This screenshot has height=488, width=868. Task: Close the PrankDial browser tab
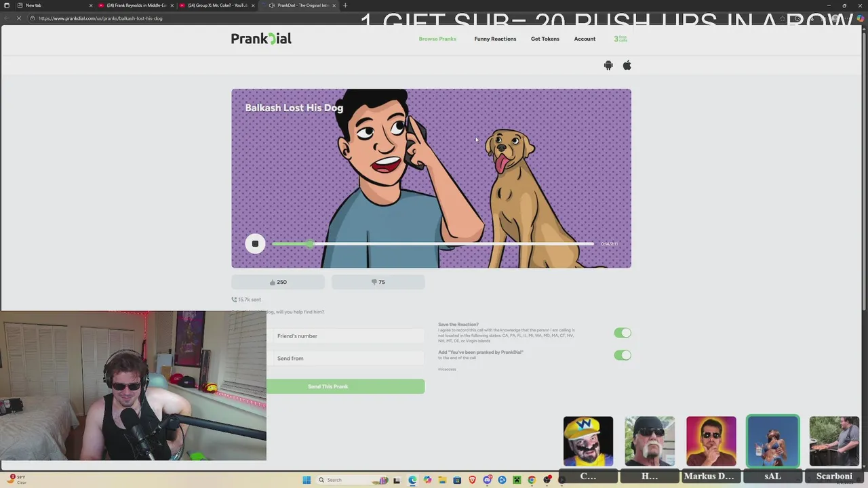pyautogui.click(x=334, y=5)
